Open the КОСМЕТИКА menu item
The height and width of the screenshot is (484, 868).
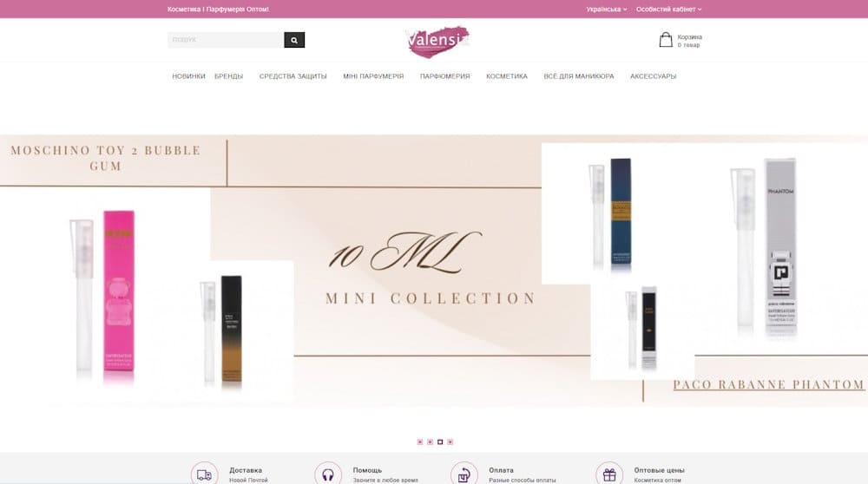507,76
